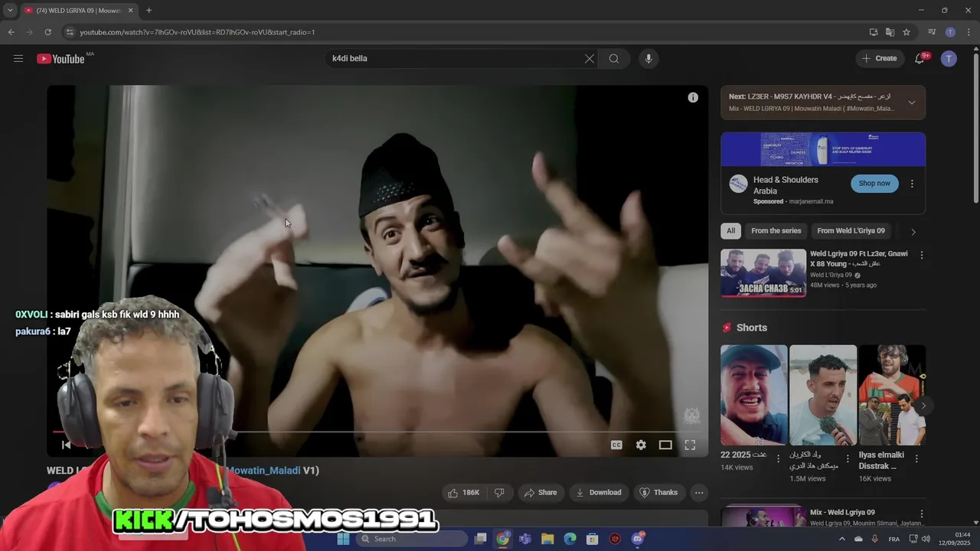Toggle closed captions on the player
This screenshot has height=551, width=980.
(616, 445)
